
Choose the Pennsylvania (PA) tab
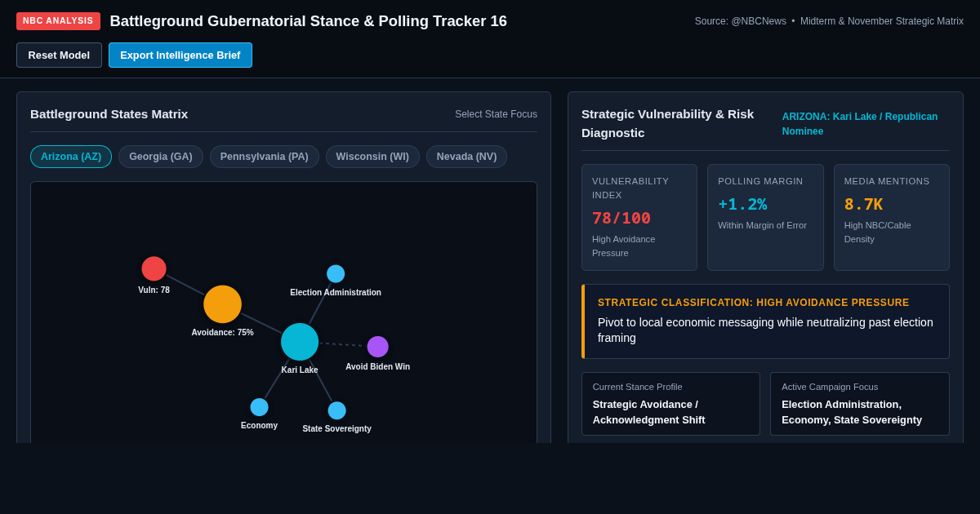[x=265, y=157]
